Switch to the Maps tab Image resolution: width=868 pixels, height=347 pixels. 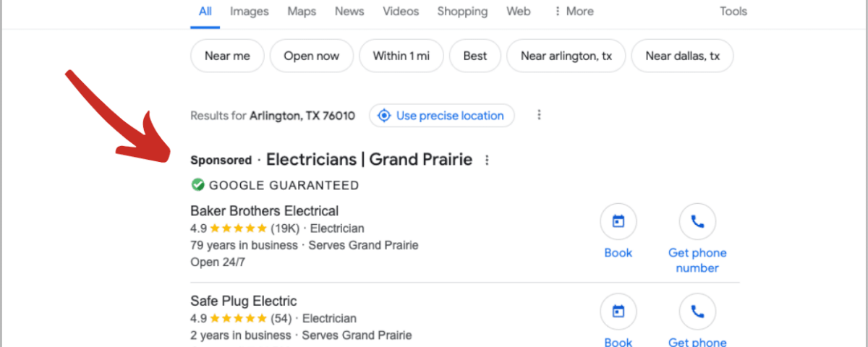(302, 12)
